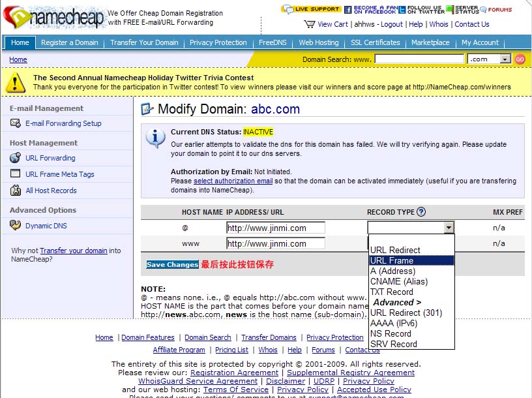
Task: Click the Dynamic DNS sidebar icon
Action: pos(16,226)
